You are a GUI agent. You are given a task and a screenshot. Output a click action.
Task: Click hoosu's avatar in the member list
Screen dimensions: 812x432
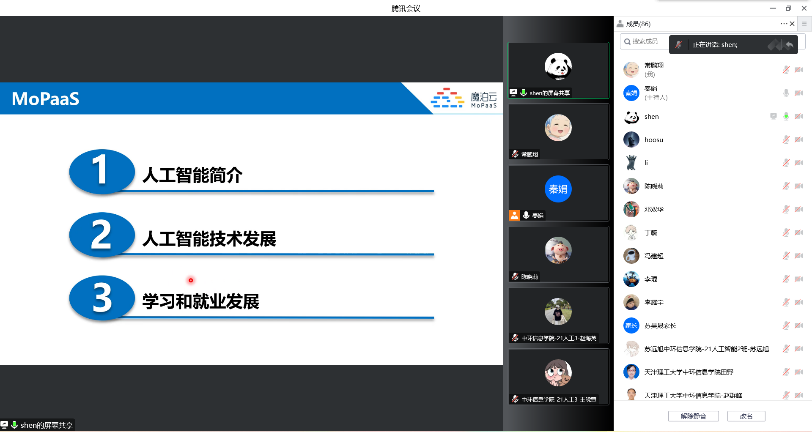(631, 139)
